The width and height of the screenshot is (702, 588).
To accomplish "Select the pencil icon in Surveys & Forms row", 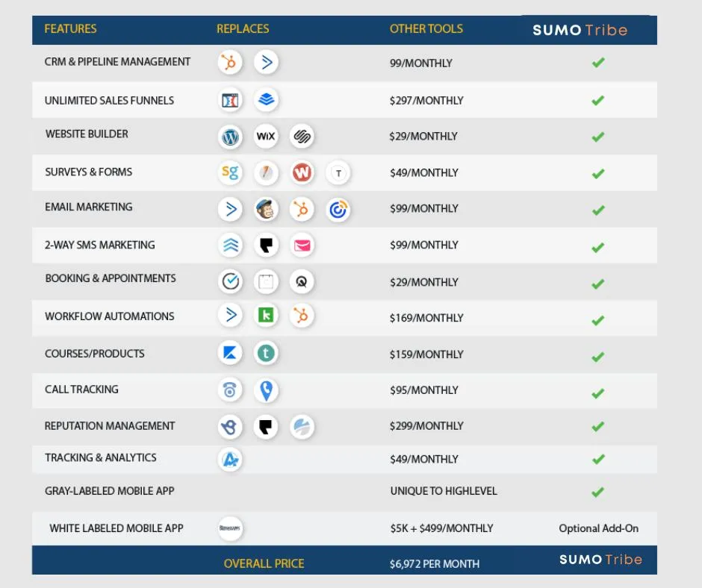I will [266, 172].
